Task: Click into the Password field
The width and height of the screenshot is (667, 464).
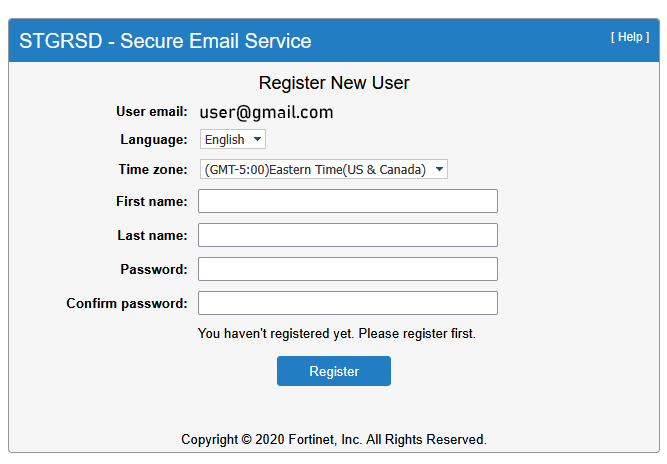Action: pyautogui.click(x=347, y=269)
